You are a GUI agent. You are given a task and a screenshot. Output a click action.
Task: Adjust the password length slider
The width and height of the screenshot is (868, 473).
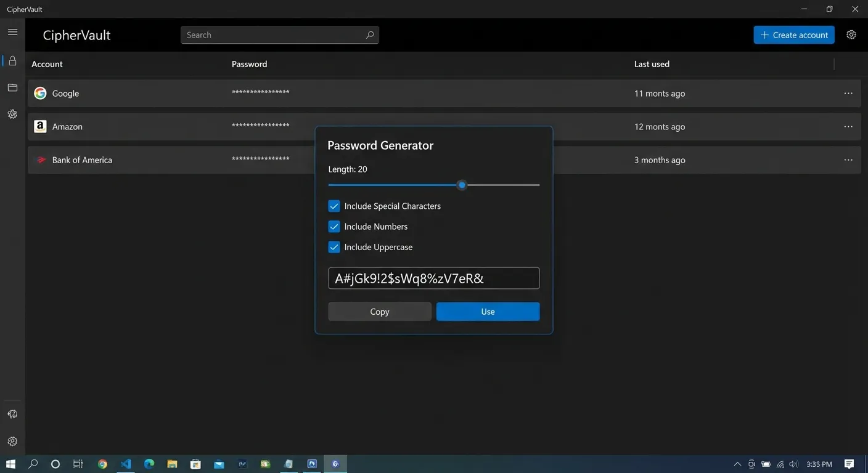[x=462, y=185]
